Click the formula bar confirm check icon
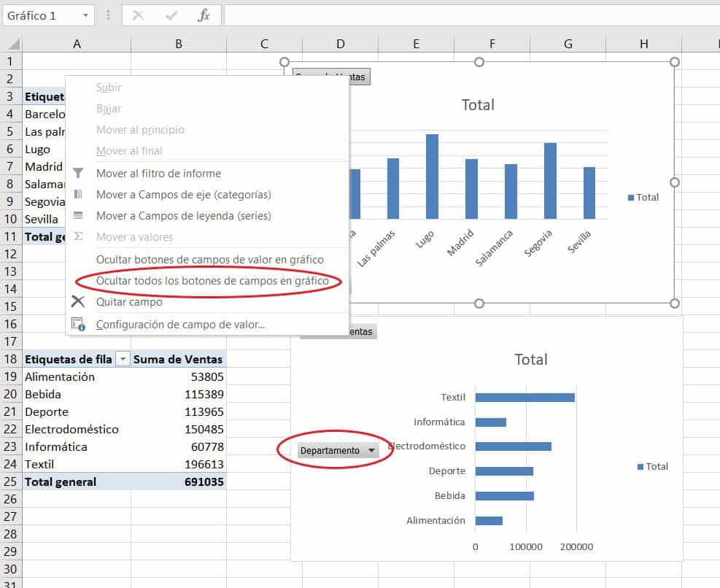Image resolution: width=720 pixels, height=588 pixels. pyautogui.click(x=171, y=16)
